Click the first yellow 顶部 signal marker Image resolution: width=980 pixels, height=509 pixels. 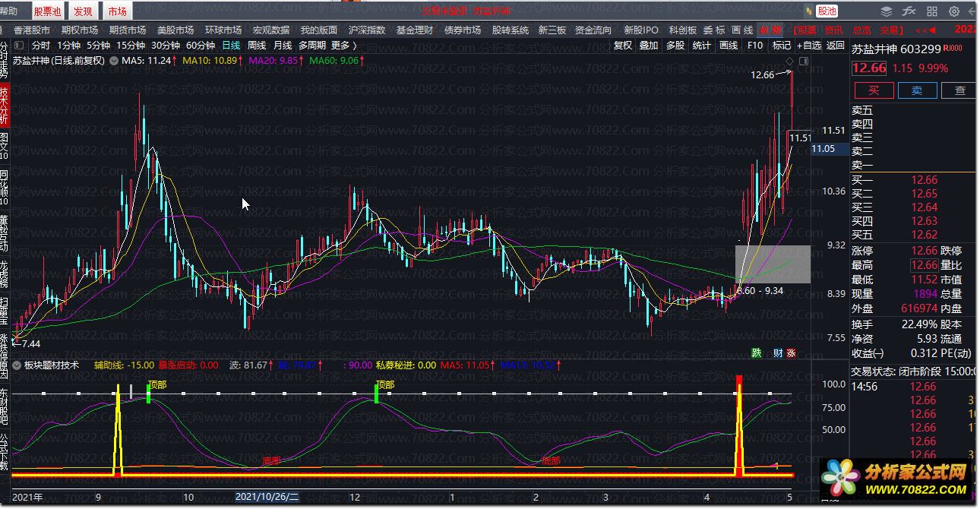(x=156, y=384)
